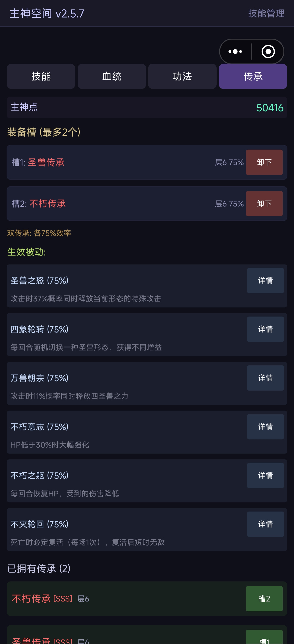Viewport: 294px width, 644px height.
Task: Unequip 圣兽传承 from slot 1
Action: (264, 162)
